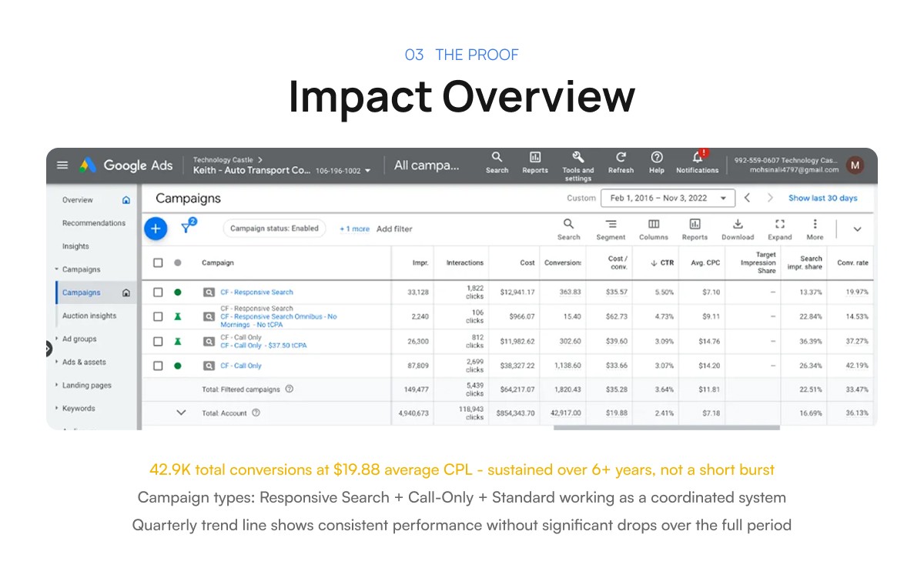This screenshot has width=924, height=578.
Task: Select the highlighted Campaigns sidebar item
Action: [96, 292]
